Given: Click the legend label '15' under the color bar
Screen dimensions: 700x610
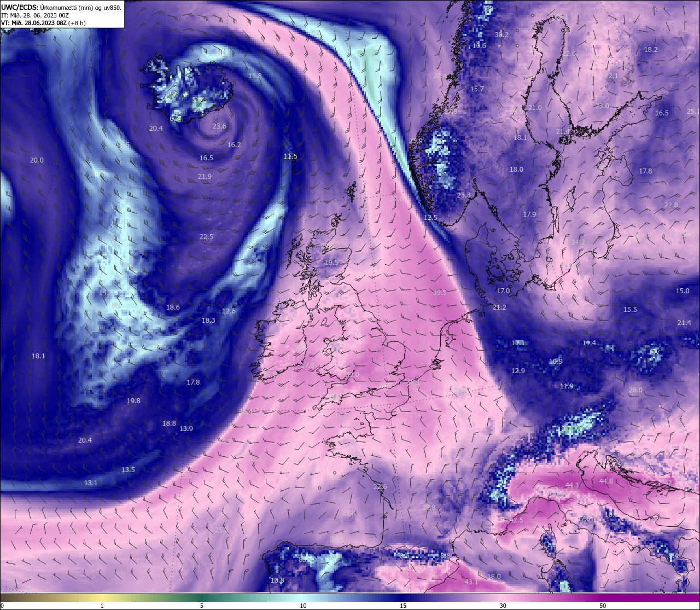Looking at the screenshot, I should pyautogui.click(x=402, y=606).
